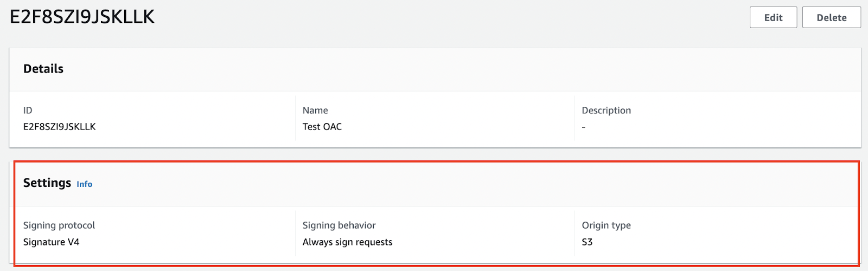The width and height of the screenshot is (868, 271).
Task: Click the Delete button
Action: click(x=831, y=17)
